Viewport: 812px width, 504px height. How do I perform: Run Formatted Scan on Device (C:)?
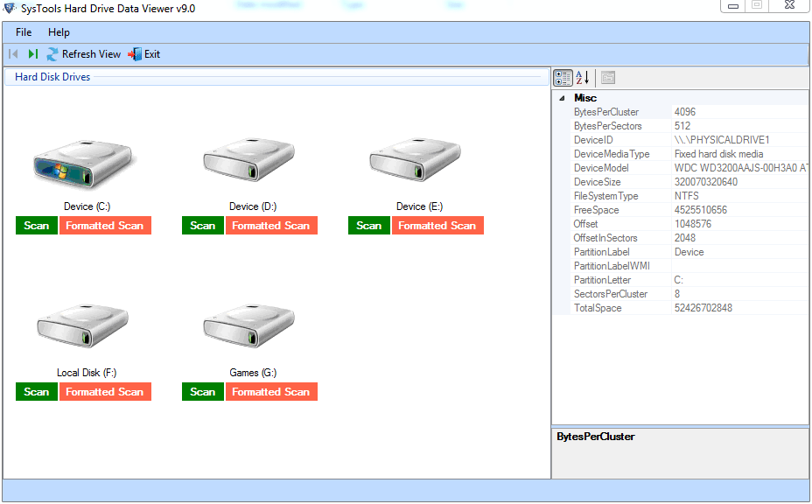point(105,226)
